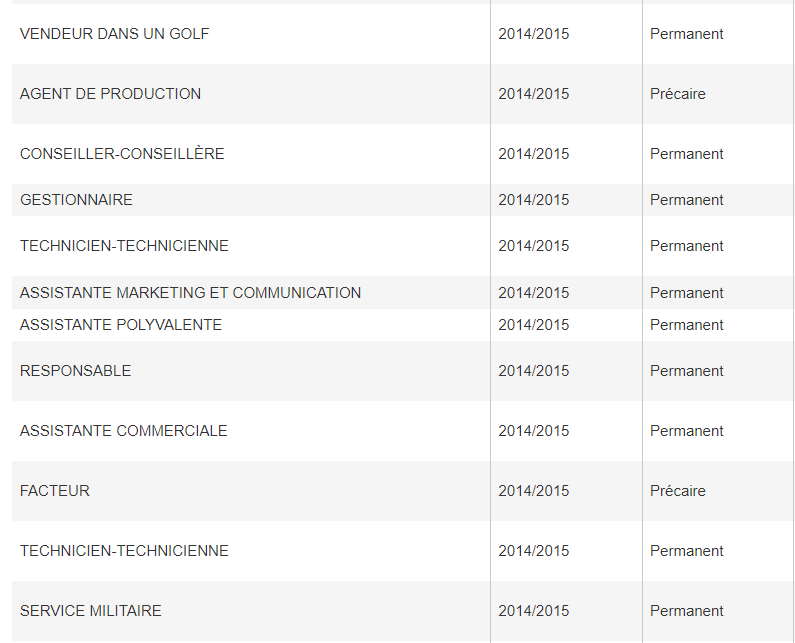Click the 2014/2015 date for RESPONSABLE
The height and width of the screenshot is (643, 795).
point(533,371)
